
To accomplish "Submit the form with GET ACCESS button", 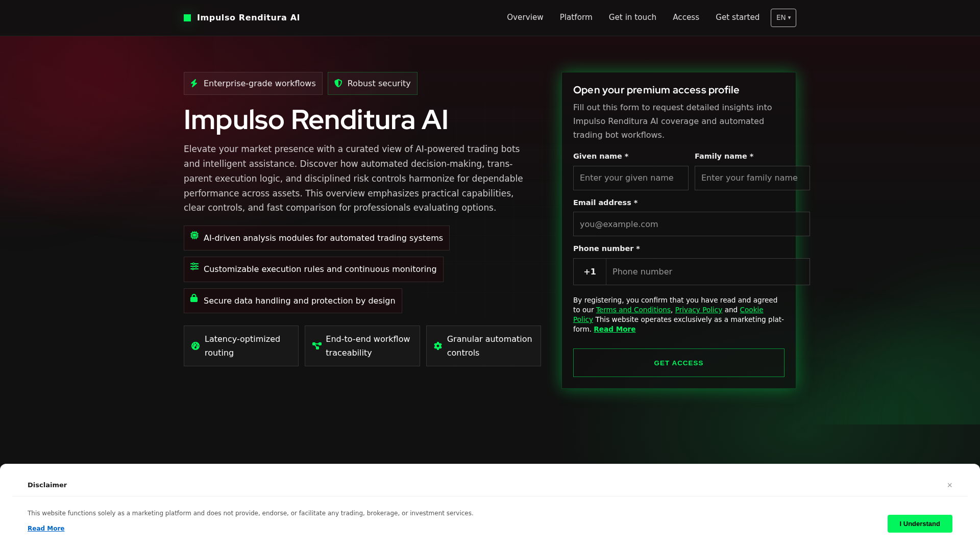I will pos(679,363).
